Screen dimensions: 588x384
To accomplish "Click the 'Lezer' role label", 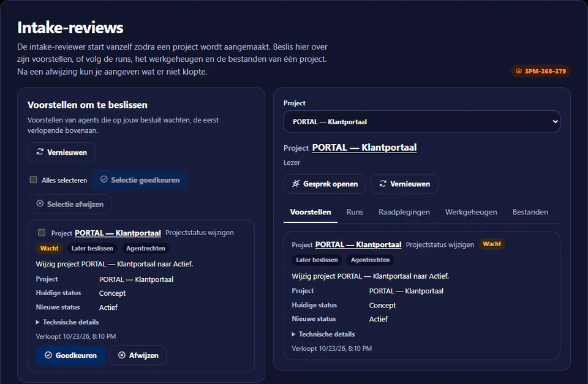I will click(292, 162).
